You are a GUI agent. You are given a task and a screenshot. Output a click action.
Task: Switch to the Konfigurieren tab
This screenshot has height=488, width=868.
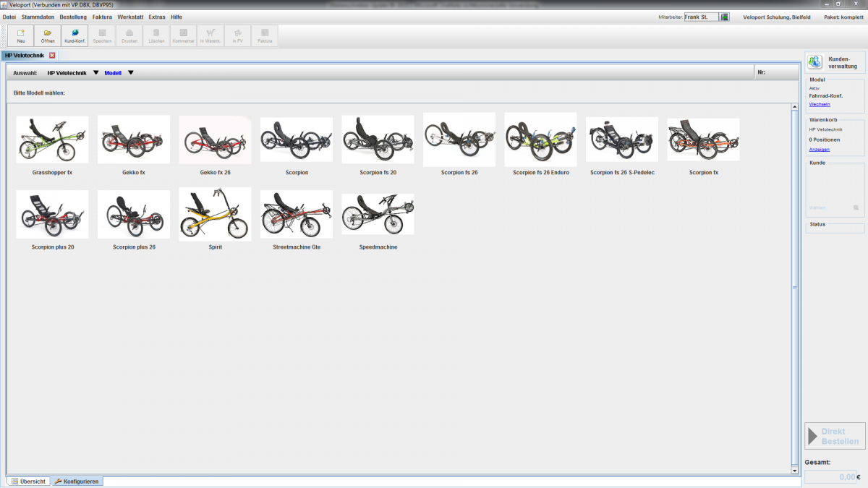[76, 481]
